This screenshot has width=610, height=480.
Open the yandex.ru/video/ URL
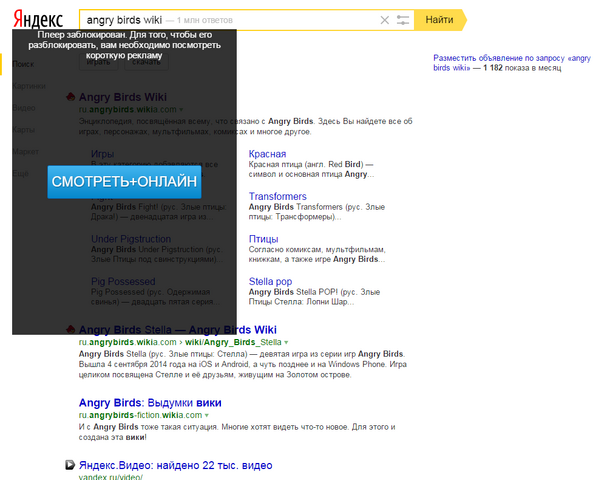[110, 476]
